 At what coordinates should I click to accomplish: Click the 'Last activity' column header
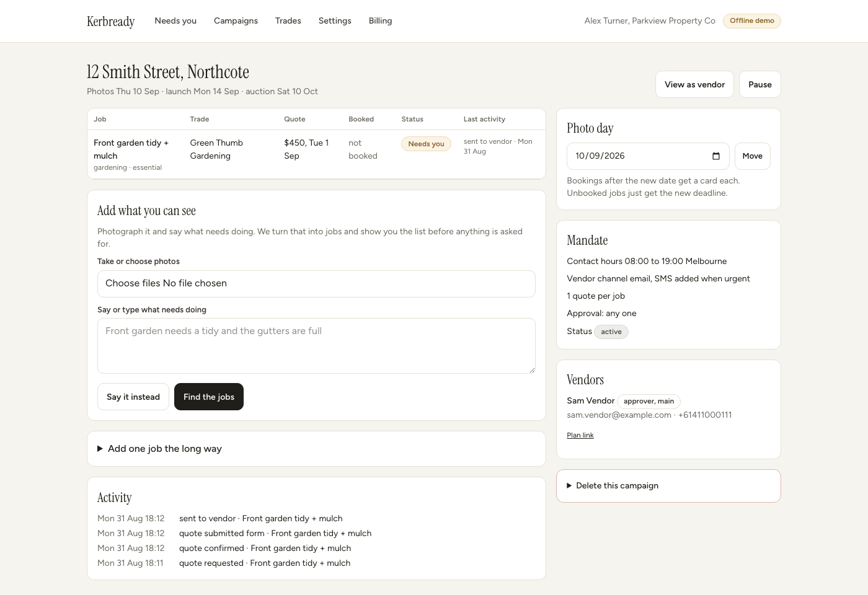(484, 119)
